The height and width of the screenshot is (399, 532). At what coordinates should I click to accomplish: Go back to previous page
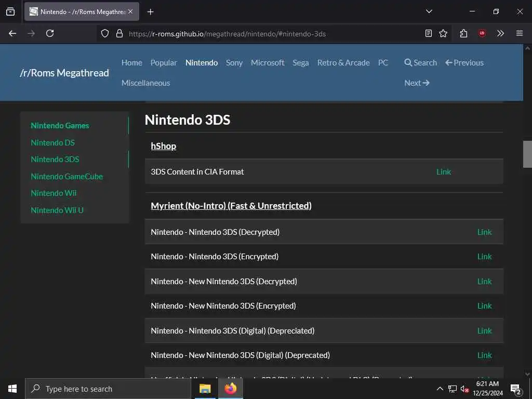coord(12,33)
